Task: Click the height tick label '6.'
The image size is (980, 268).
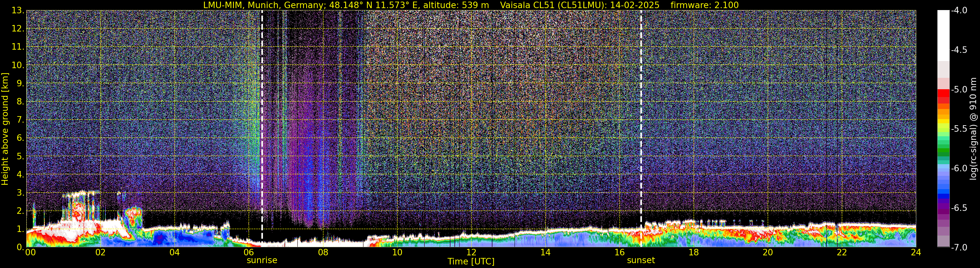Action: click(x=20, y=138)
